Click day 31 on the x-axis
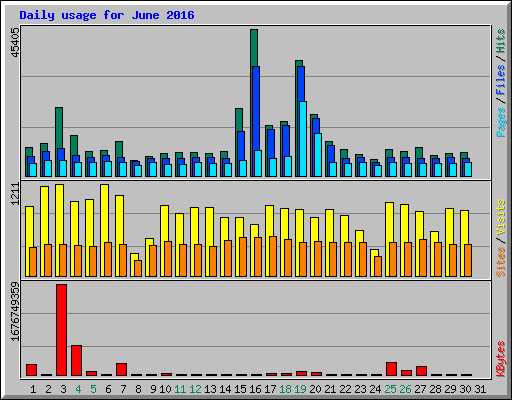Image resolution: width=512 pixels, height=400 pixels. coord(480,389)
